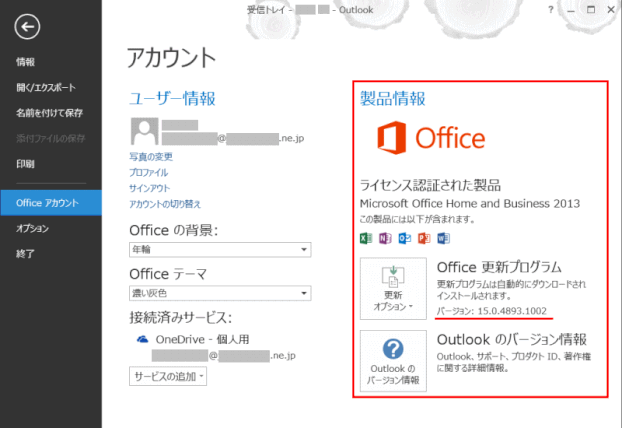Image resolution: width=622 pixels, height=428 pixels.
Task: Click アカウントの切り替え link
Action: click(165, 204)
